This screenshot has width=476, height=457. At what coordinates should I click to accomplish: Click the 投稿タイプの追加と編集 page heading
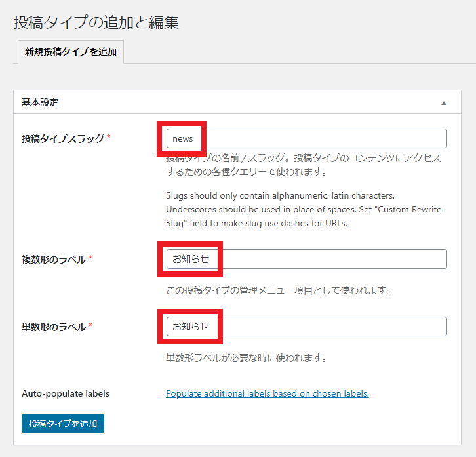click(x=96, y=22)
